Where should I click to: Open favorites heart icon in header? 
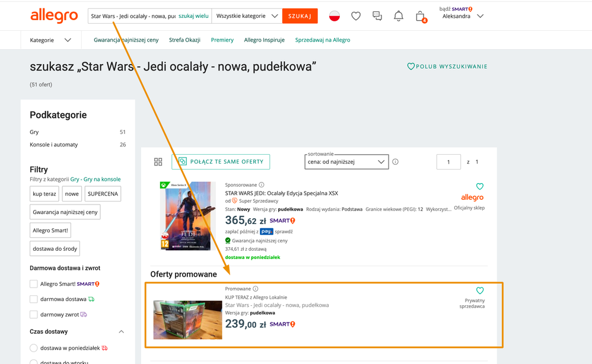[x=356, y=16]
